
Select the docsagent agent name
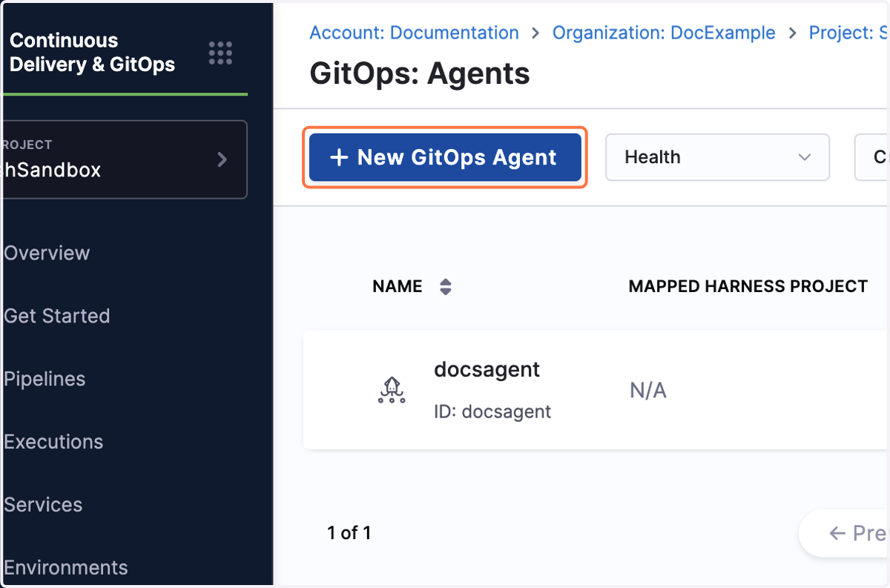487,369
